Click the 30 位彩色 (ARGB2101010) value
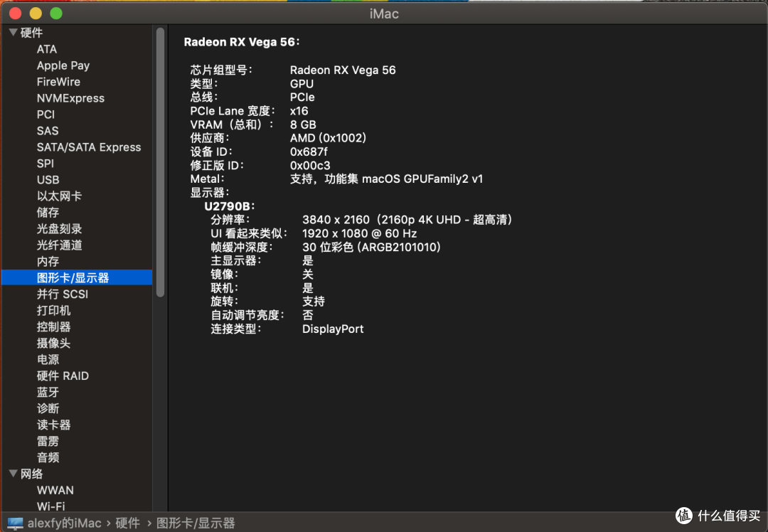The height and width of the screenshot is (532, 768). 370,247
